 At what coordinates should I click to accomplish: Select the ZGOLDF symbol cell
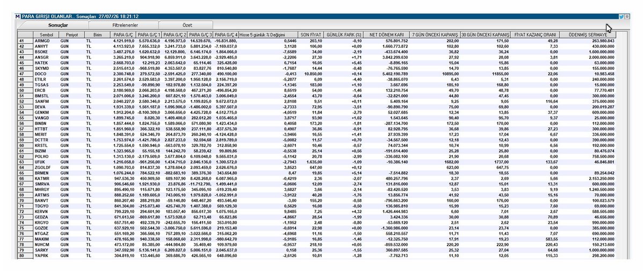[x=46, y=167]
